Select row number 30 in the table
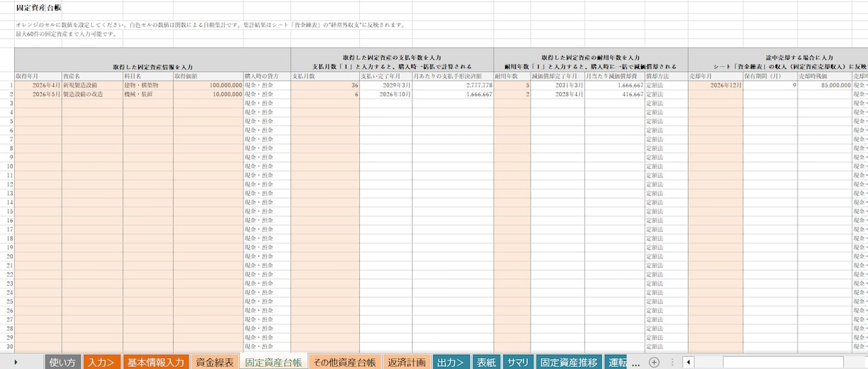The width and height of the screenshot is (868, 369). (10, 348)
